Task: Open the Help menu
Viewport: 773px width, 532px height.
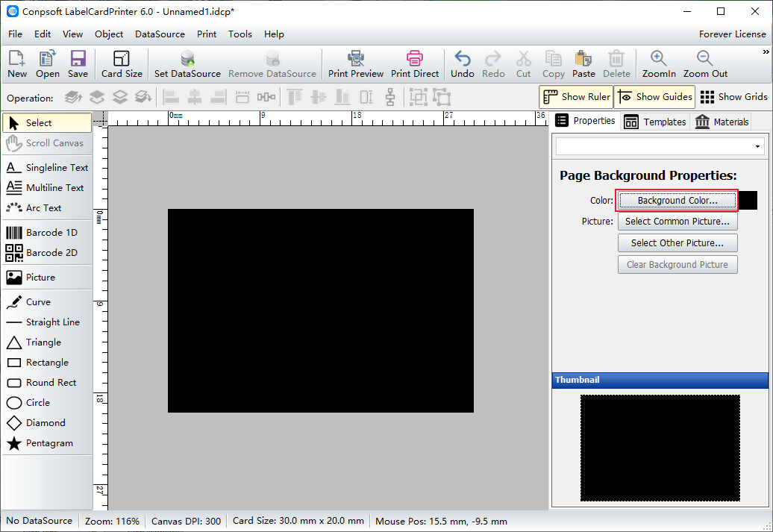Action: 274,34
